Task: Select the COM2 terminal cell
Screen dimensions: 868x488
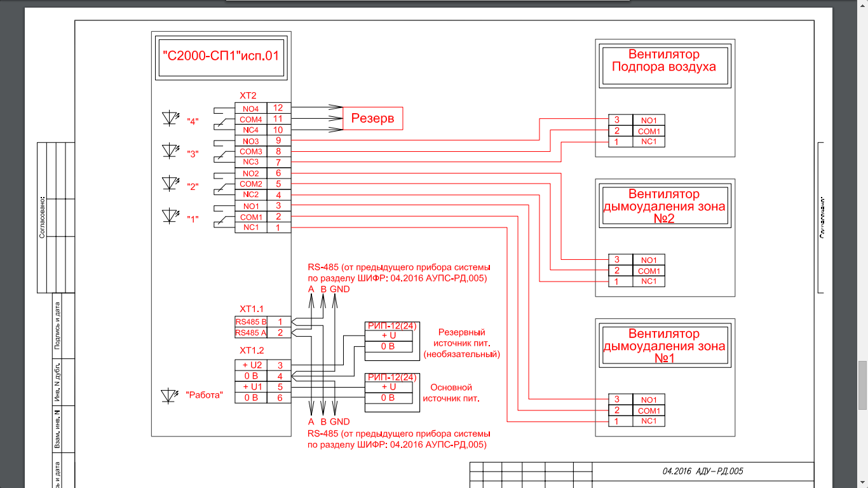Action: (x=251, y=184)
